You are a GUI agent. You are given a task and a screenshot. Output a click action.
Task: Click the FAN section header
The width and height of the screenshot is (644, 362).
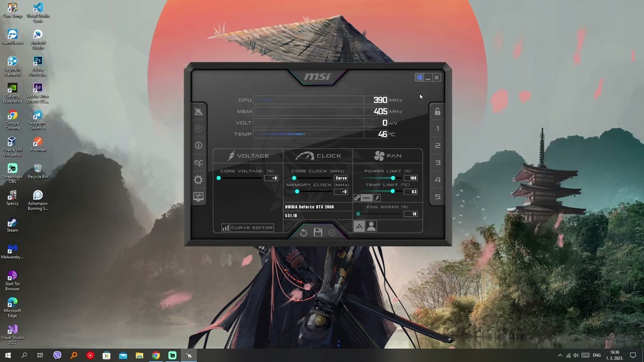pyautogui.click(x=388, y=156)
